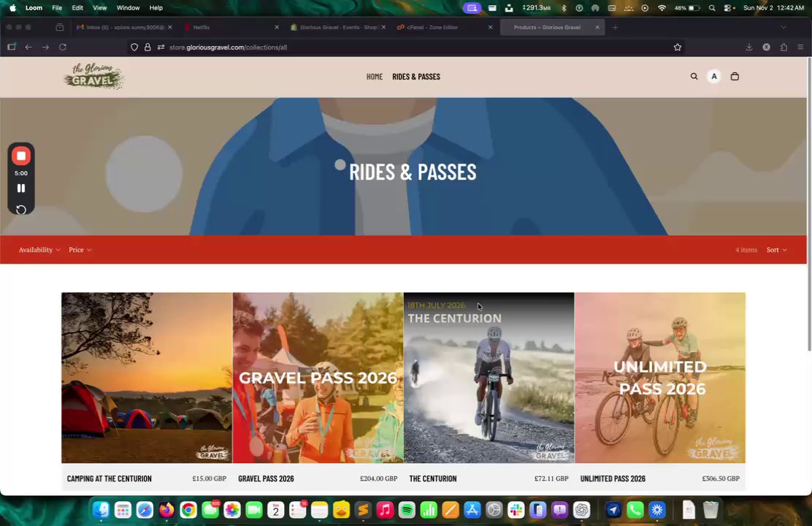Pause the Loom recording
Screen dimensions: 812x526
tap(20, 188)
